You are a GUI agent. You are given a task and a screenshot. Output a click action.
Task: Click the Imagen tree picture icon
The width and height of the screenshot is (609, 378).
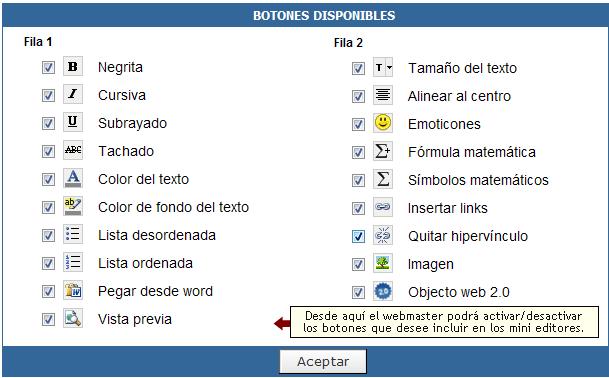pyautogui.click(x=383, y=263)
